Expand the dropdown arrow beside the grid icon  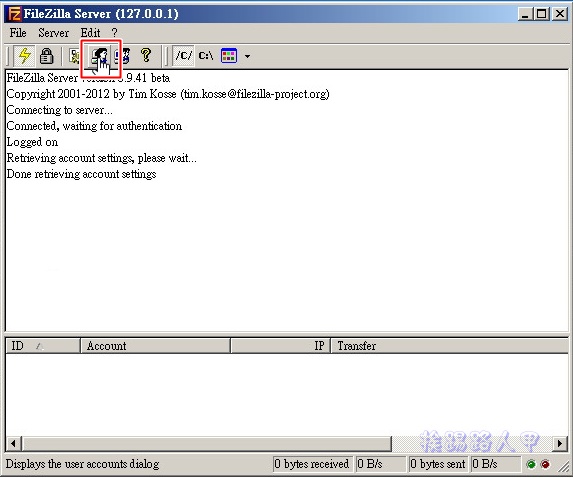[x=247, y=56]
